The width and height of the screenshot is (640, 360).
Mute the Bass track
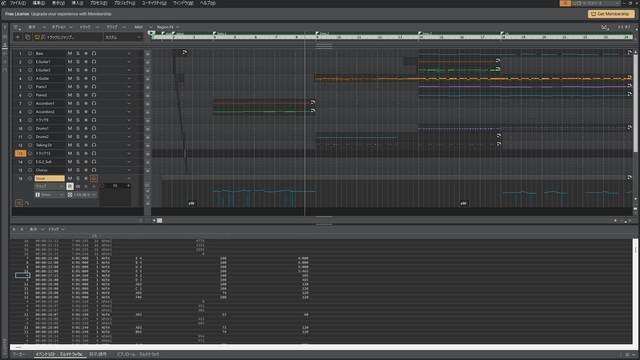[70, 53]
